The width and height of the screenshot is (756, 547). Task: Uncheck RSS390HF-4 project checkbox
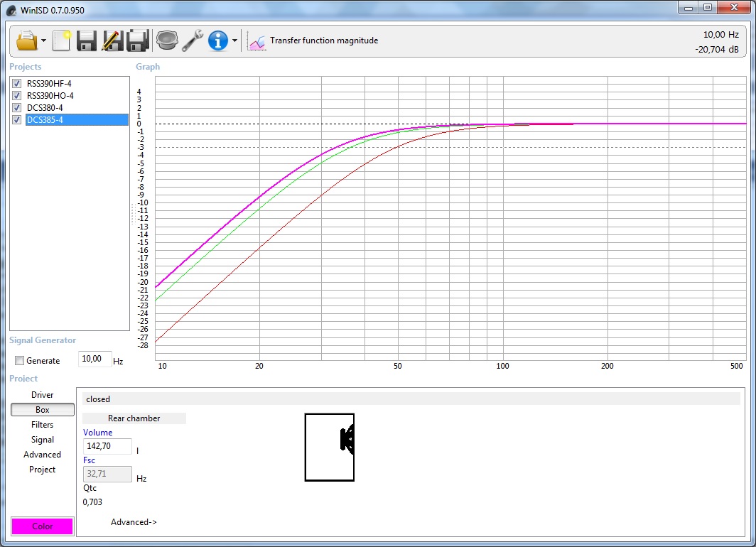(17, 83)
